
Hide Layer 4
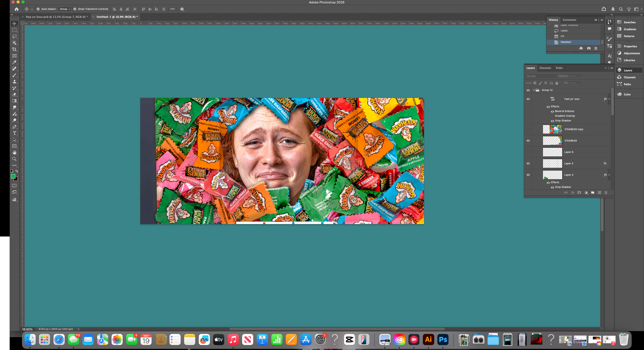tap(528, 175)
